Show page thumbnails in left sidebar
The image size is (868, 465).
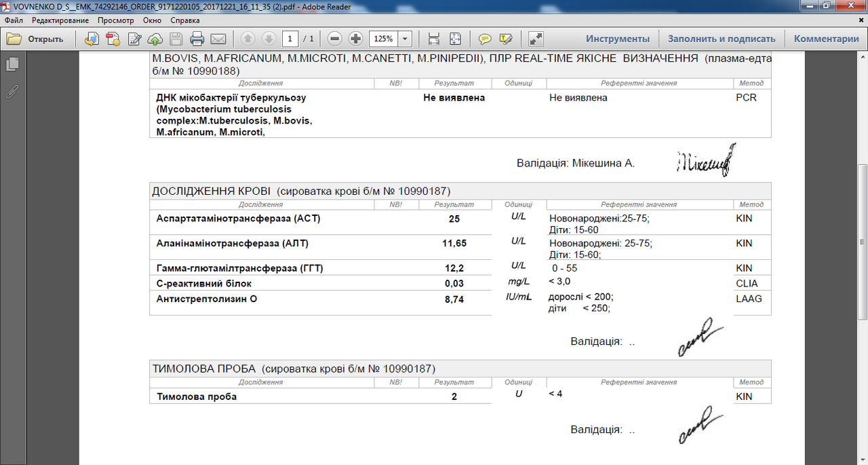pyautogui.click(x=12, y=64)
